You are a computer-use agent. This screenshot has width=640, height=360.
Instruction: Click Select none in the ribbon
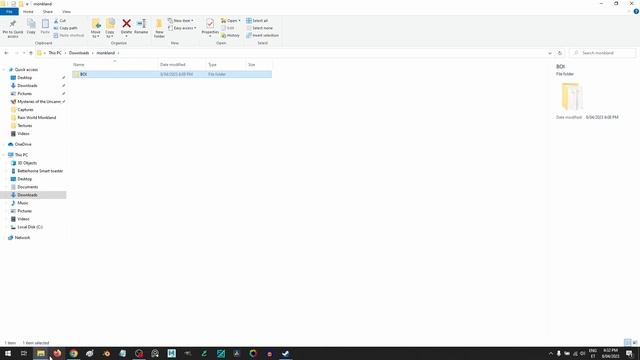point(260,28)
